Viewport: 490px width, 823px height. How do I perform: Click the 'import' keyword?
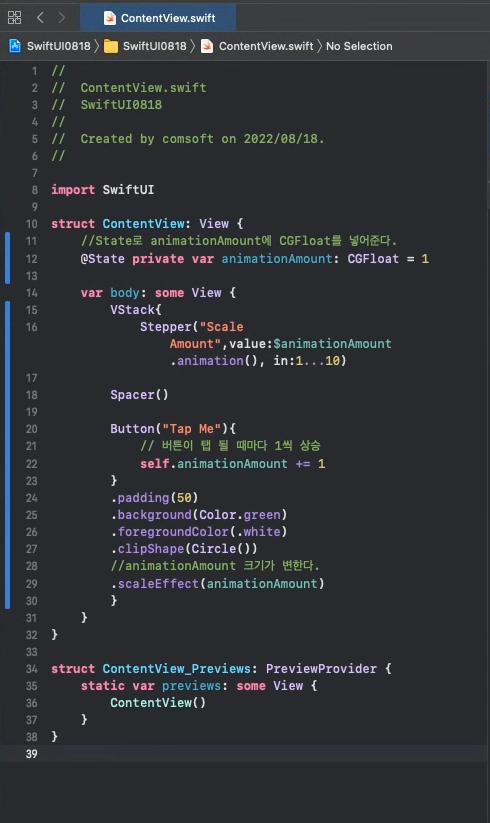[73, 189]
